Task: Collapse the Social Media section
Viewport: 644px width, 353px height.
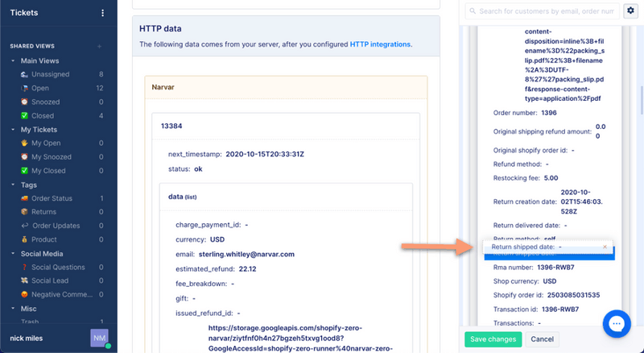Action: pyautogui.click(x=13, y=253)
